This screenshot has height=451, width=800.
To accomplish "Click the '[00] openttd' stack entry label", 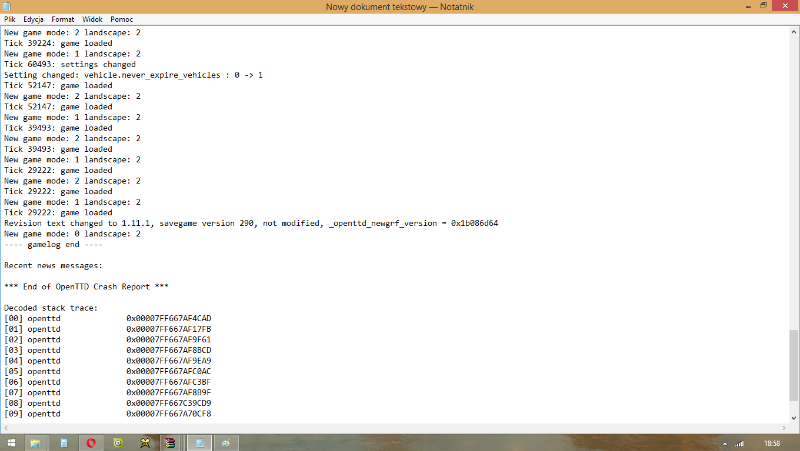I will click(32, 318).
